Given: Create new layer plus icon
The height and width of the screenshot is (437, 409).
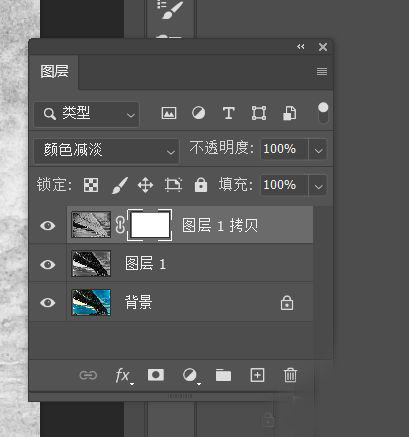Looking at the screenshot, I should pos(257,375).
